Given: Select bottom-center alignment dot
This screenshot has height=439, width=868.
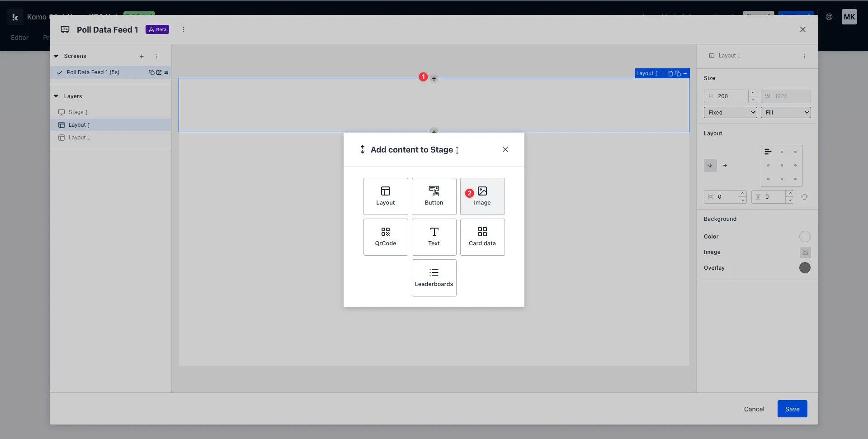Looking at the screenshot, I should pyautogui.click(x=782, y=179).
